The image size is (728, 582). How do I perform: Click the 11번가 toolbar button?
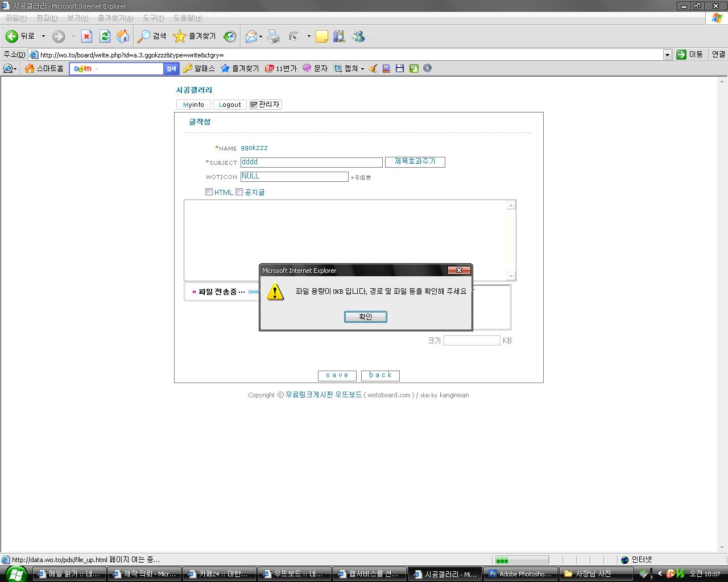tap(281, 68)
